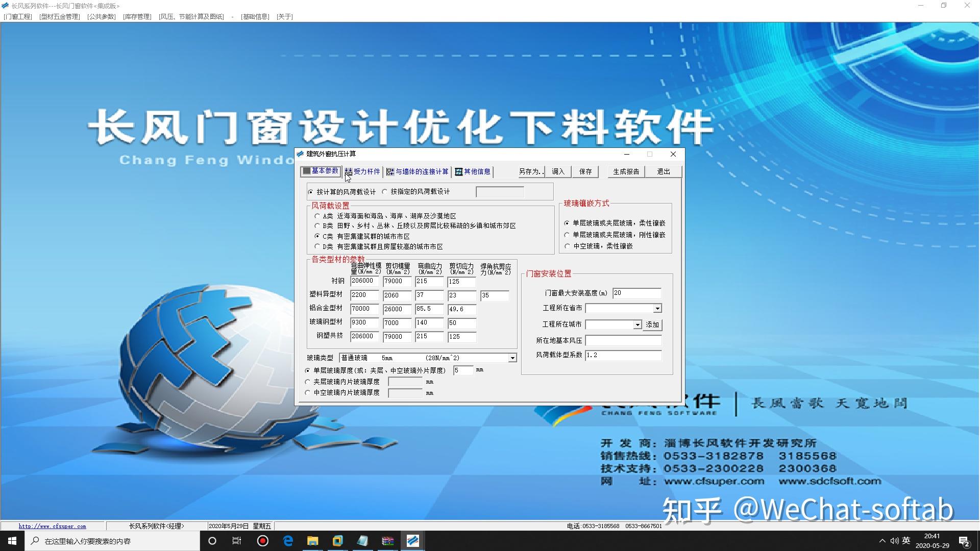The width and height of the screenshot is (980, 551).
Task: Open the project province dropdown
Action: (657, 308)
